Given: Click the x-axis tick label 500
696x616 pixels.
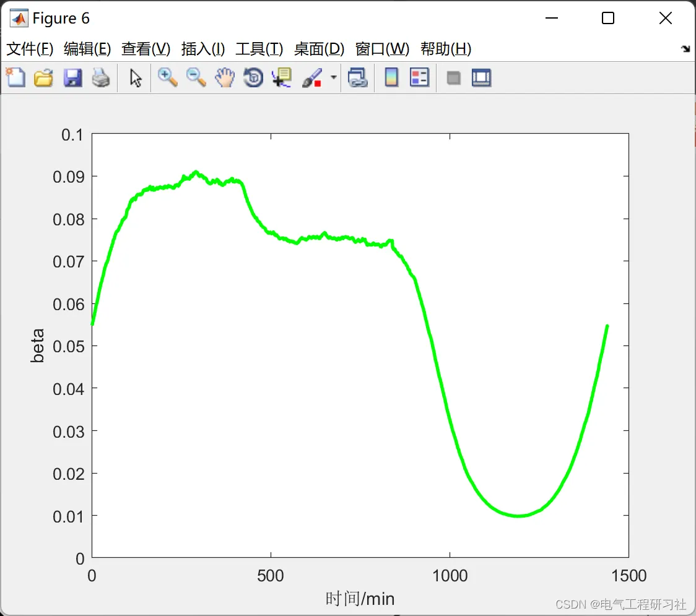Looking at the screenshot, I should (271, 576).
